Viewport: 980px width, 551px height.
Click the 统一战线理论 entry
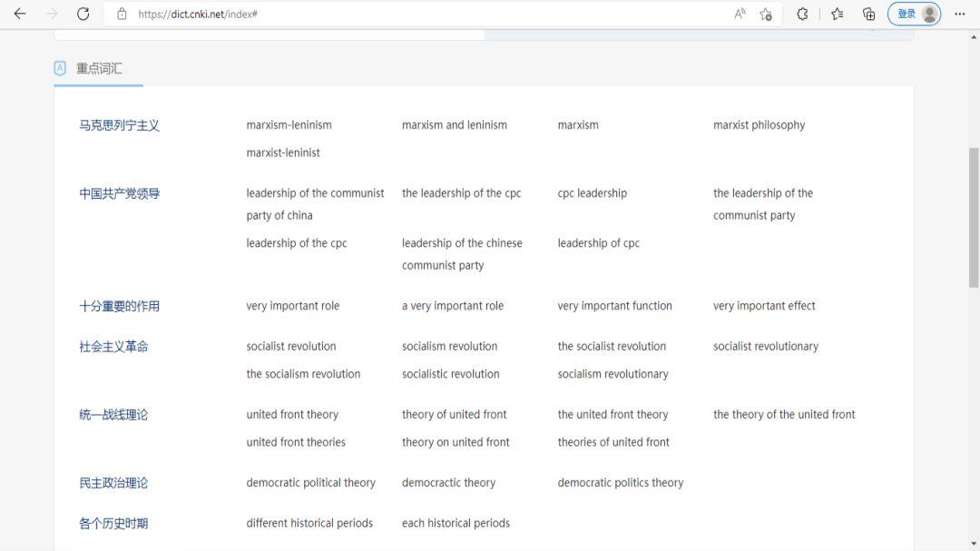pos(113,415)
